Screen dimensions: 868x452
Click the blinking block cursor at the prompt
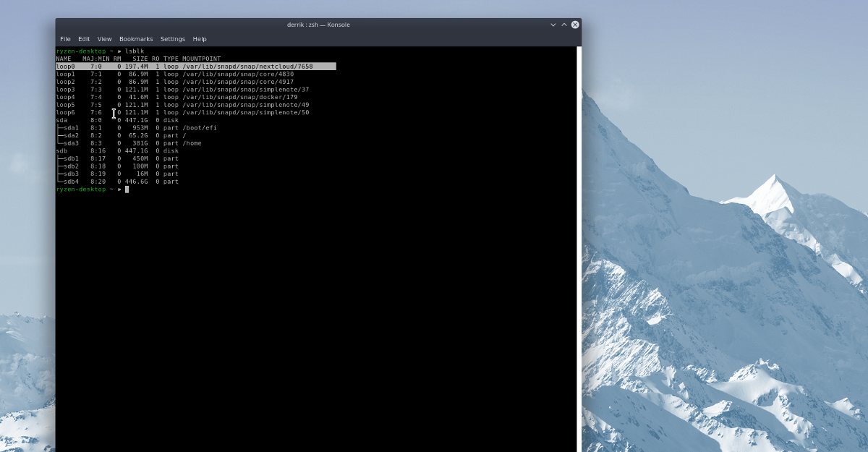pyautogui.click(x=127, y=189)
